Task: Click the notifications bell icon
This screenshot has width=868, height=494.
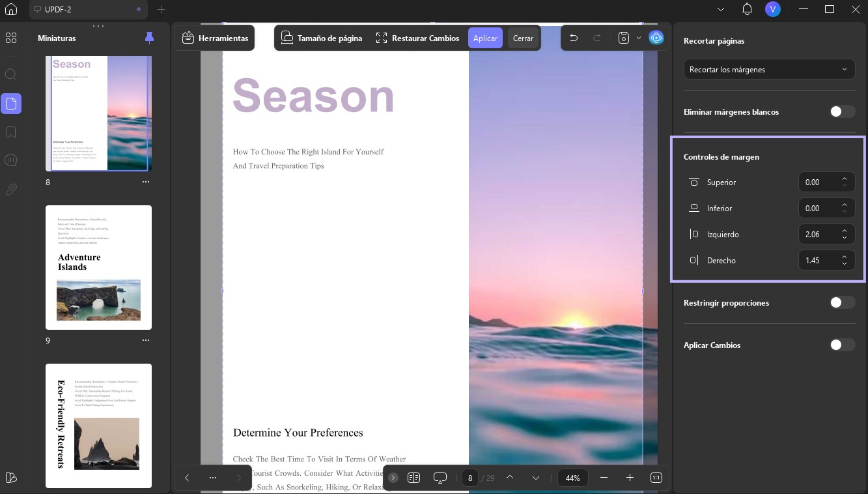Action: 748,9
